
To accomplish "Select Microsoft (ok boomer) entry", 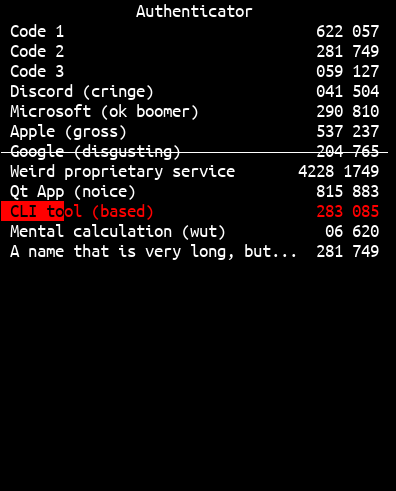I will click(x=195, y=111).
